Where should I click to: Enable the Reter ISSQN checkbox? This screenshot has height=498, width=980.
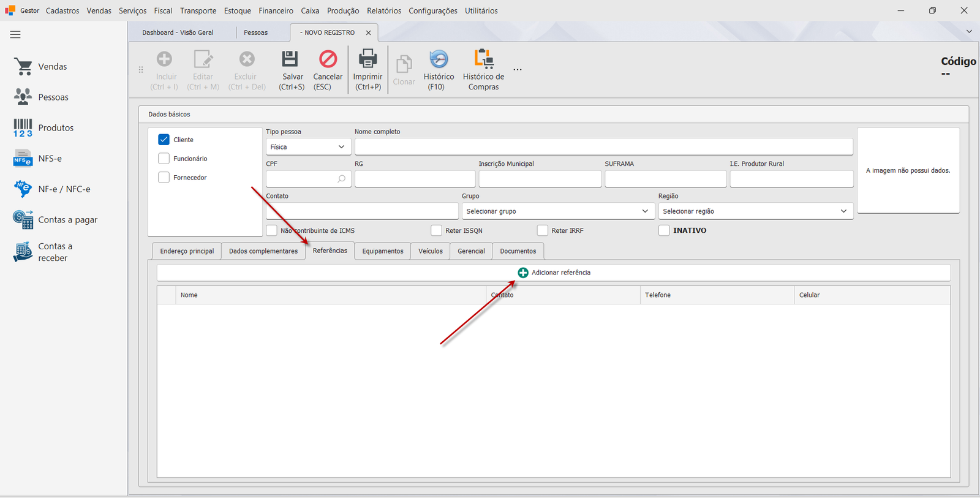tap(436, 230)
